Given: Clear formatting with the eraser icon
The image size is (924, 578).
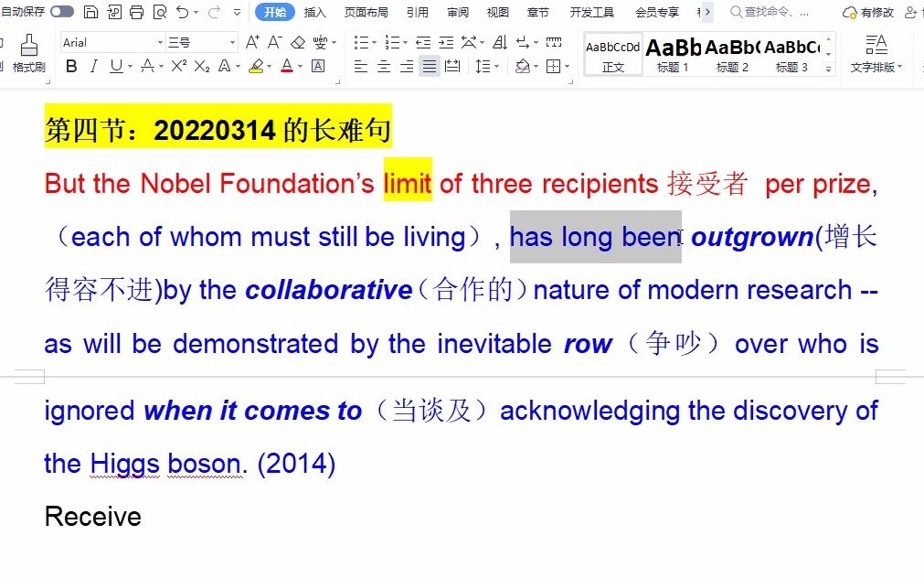Looking at the screenshot, I should click(x=298, y=42).
